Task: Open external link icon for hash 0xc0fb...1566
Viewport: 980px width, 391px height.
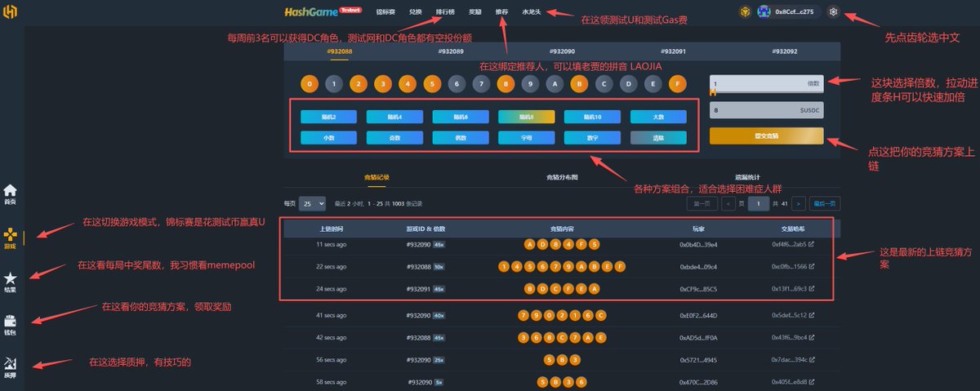Action: pos(811,266)
